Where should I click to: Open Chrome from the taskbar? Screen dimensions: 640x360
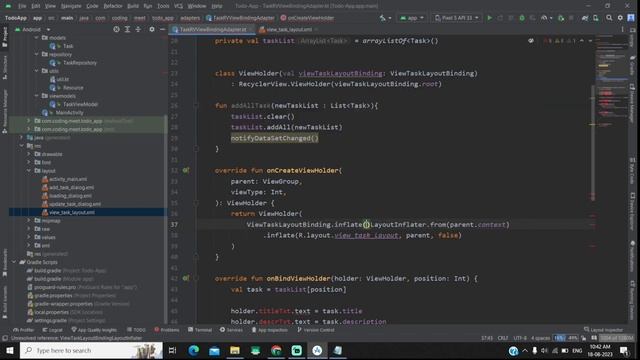276,350
